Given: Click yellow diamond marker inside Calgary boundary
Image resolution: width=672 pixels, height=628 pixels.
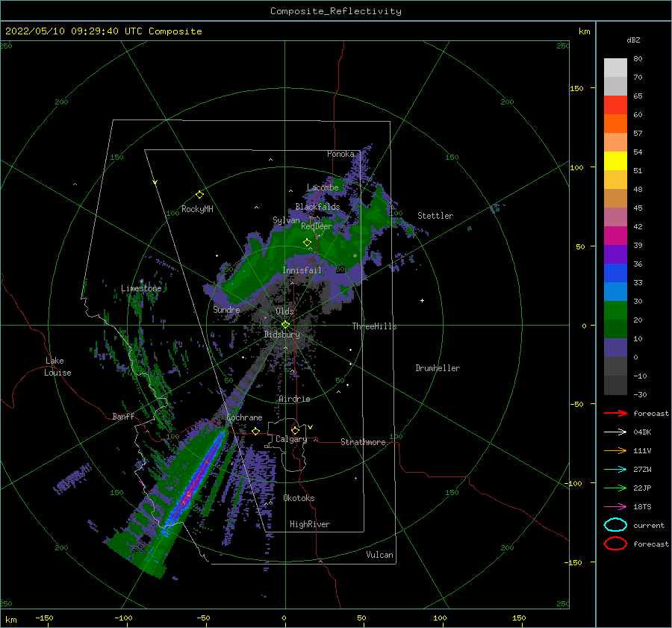Looking at the screenshot, I should click(x=295, y=430).
